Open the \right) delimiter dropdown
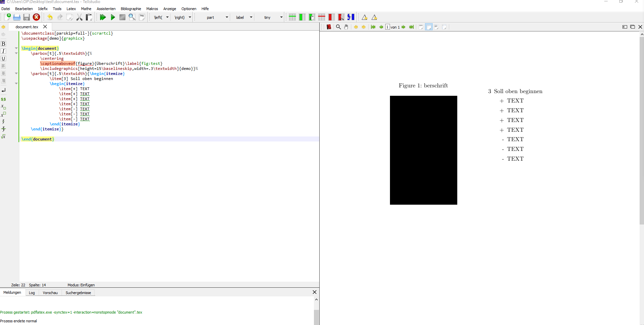 click(190, 17)
